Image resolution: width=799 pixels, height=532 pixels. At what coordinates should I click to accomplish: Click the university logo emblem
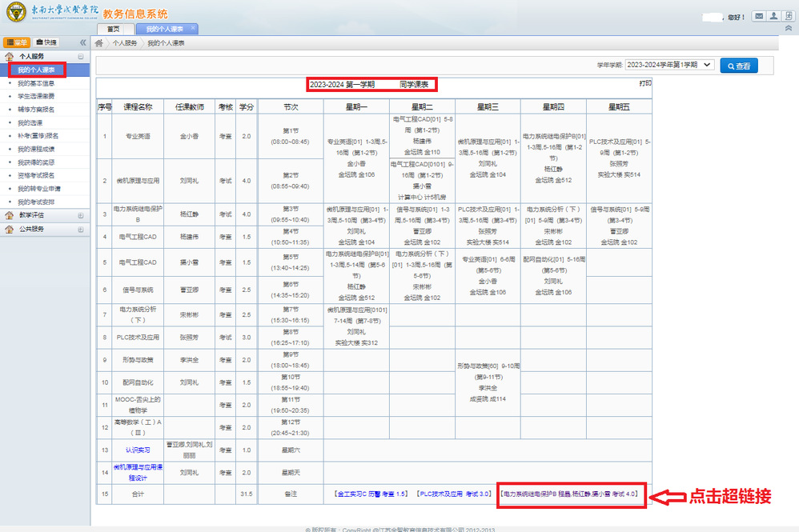16,14
